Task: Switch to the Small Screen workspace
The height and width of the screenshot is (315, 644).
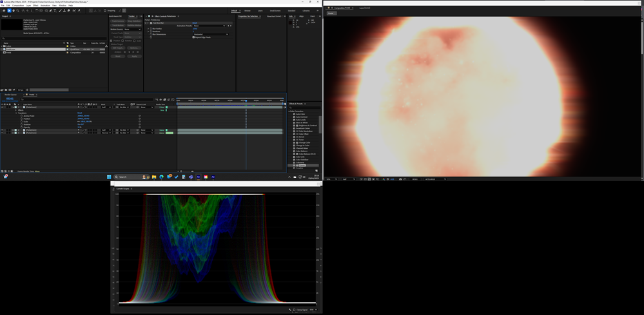Action: [275, 10]
